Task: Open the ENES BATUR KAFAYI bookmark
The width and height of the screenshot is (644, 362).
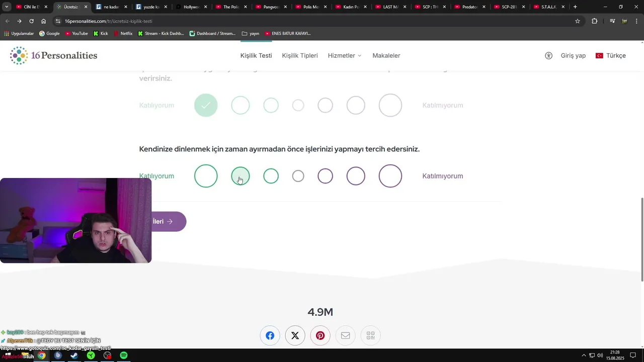Action: [x=288, y=34]
